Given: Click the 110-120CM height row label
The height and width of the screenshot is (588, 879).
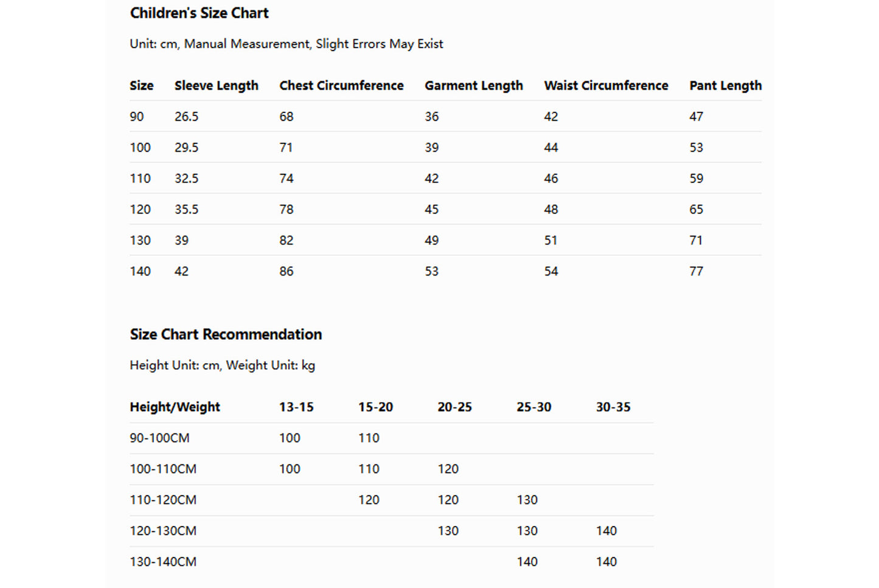Looking at the screenshot, I should 163,500.
